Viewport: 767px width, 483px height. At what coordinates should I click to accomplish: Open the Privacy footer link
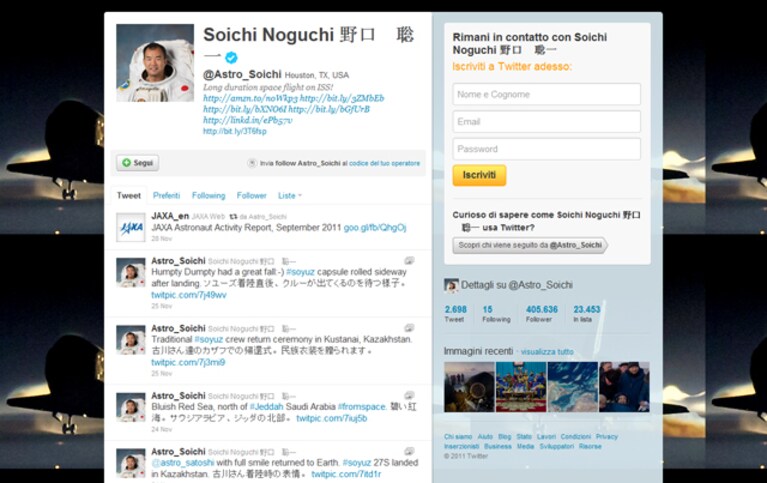coord(607,437)
